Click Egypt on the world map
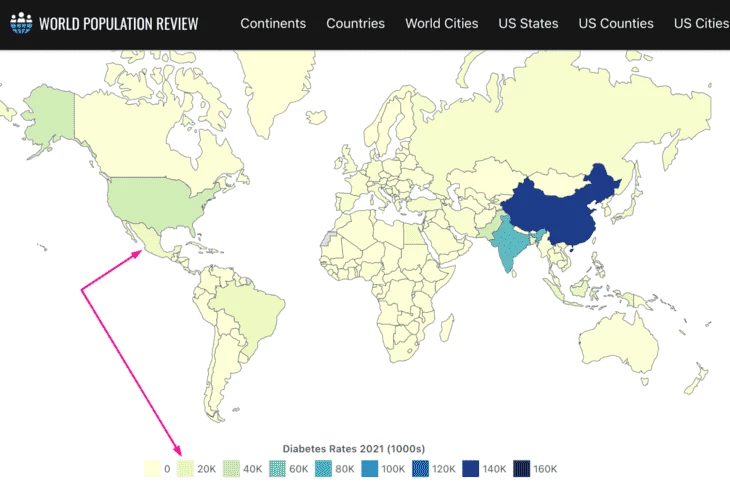The image size is (730, 488). [x=412, y=234]
